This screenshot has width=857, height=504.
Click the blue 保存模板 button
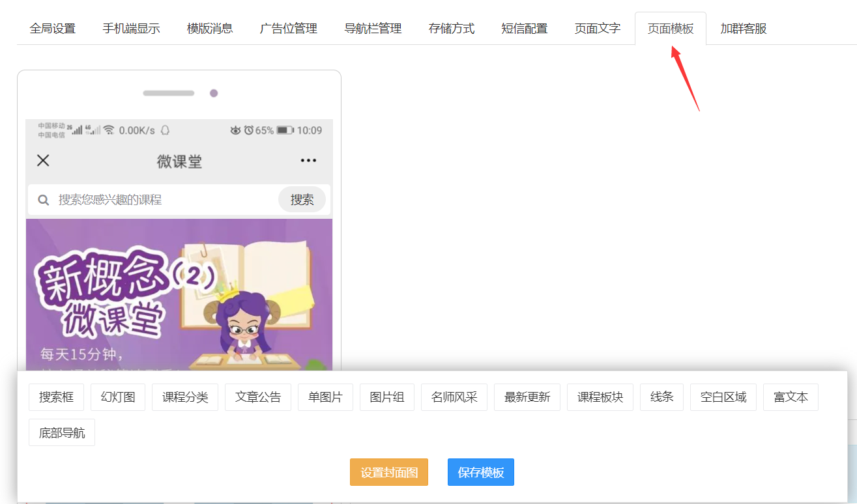[481, 472]
